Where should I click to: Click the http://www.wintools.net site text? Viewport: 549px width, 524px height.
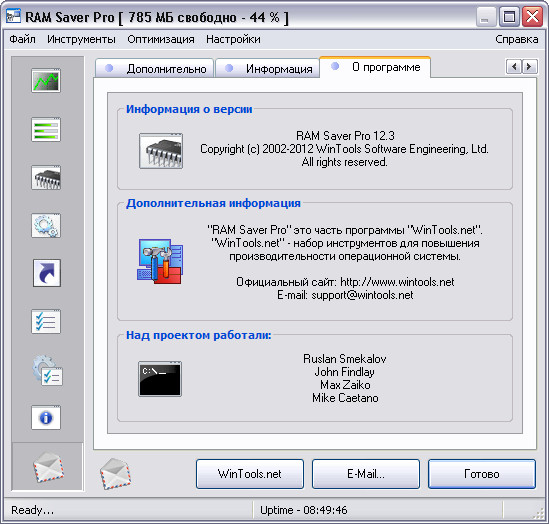[x=397, y=282]
